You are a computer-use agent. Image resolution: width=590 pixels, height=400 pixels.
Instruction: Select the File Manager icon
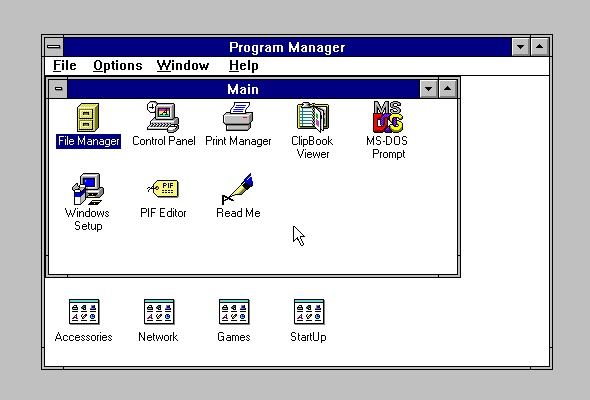(x=88, y=117)
